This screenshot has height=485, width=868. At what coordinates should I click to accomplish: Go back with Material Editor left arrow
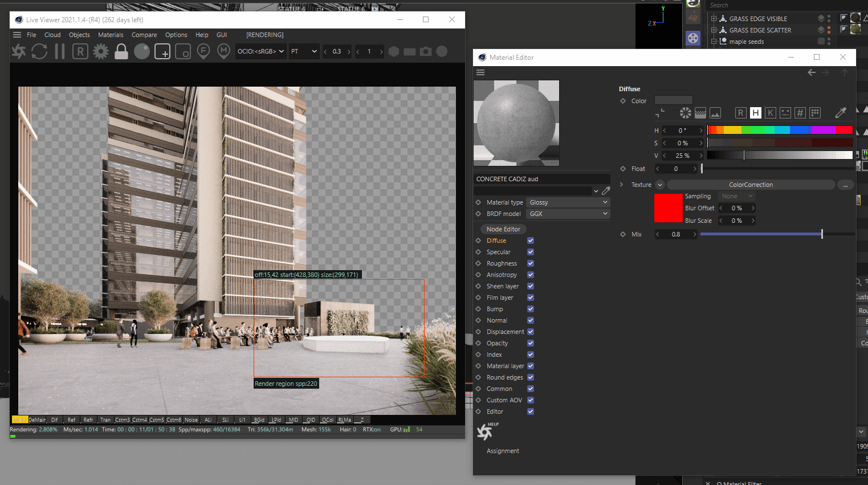pyautogui.click(x=812, y=72)
